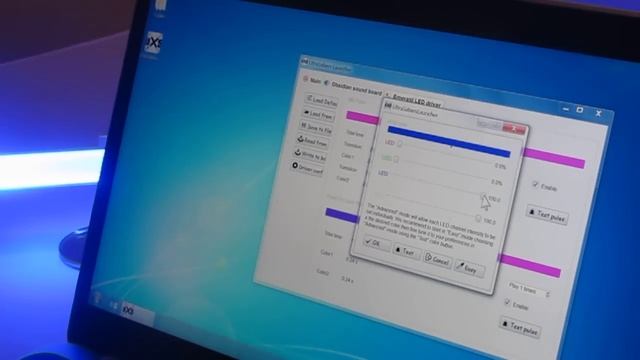This screenshot has width=640, height=360.
Task: Click the Save to File button
Action: pos(316,128)
